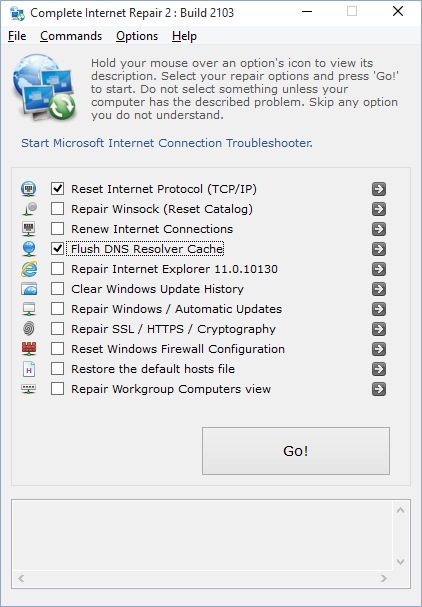The height and width of the screenshot is (607, 422).
Task: Uncheck Reset Internet Protocol (TCP/IP) checkbox
Action: [58, 189]
